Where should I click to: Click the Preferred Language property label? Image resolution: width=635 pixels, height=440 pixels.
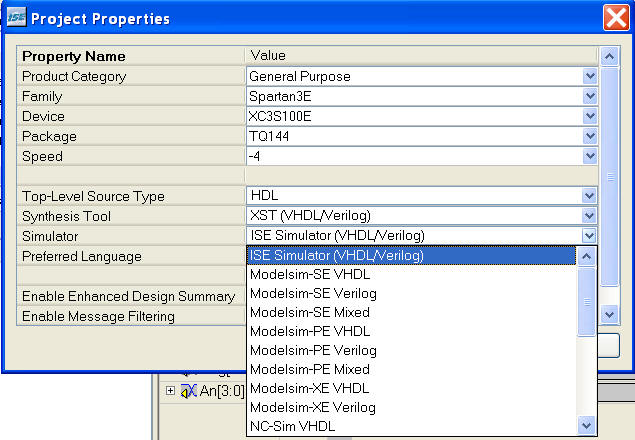point(82,256)
